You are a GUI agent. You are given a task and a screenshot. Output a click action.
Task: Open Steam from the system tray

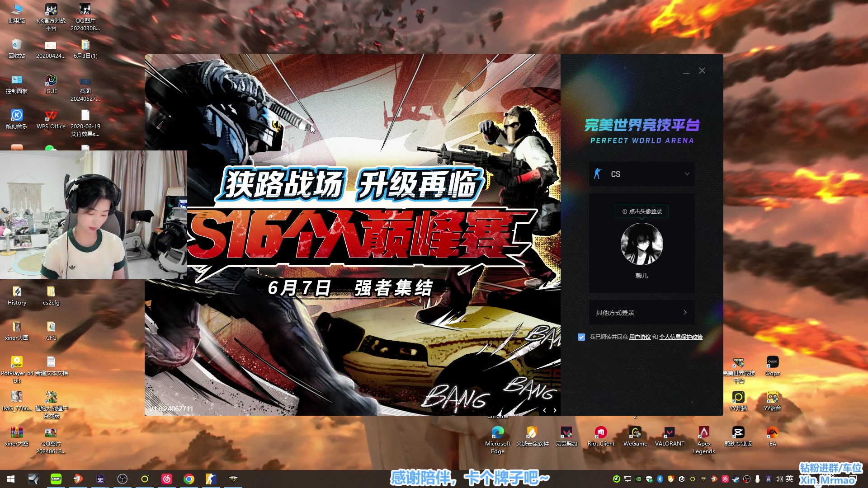[736, 479]
